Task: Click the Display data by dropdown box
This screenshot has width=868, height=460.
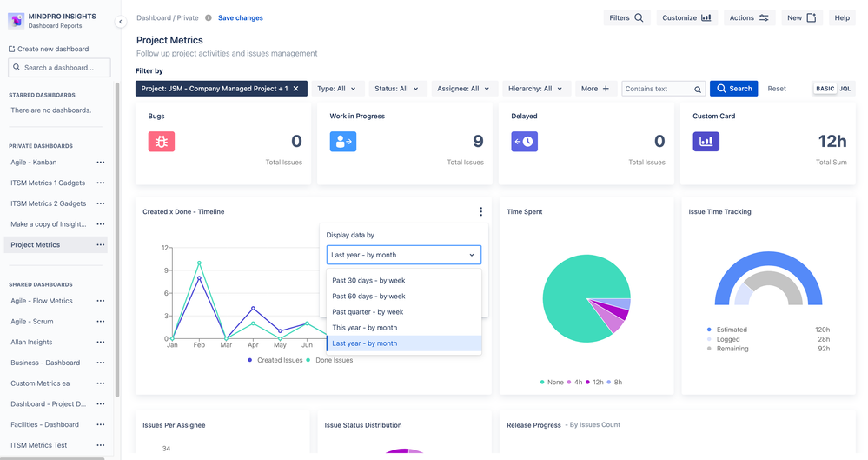Action: (x=403, y=255)
